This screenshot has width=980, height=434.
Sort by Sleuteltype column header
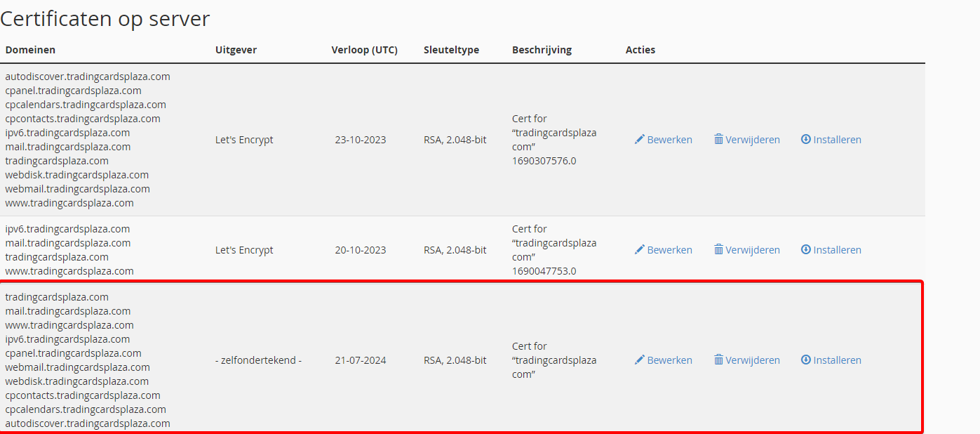point(451,50)
